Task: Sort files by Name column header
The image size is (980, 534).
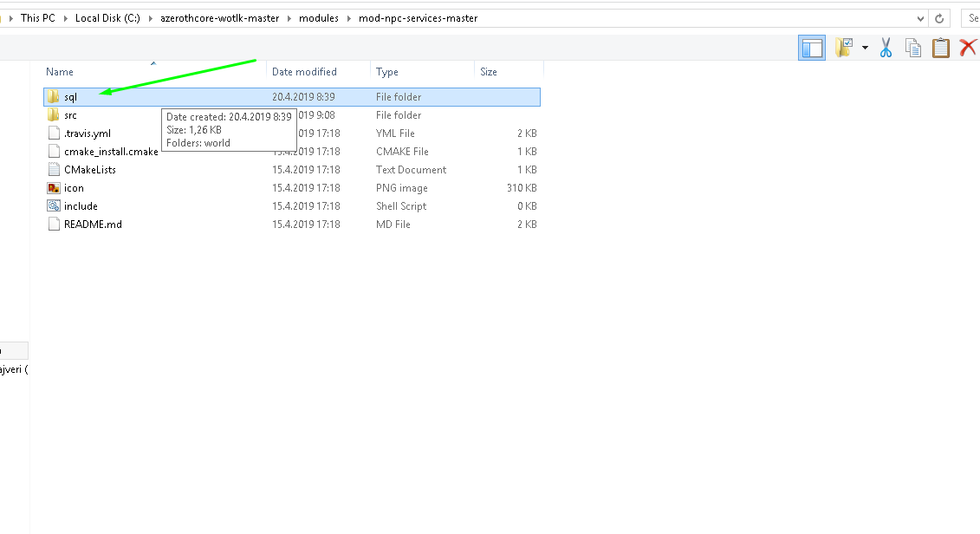Action: [x=60, y=72]
